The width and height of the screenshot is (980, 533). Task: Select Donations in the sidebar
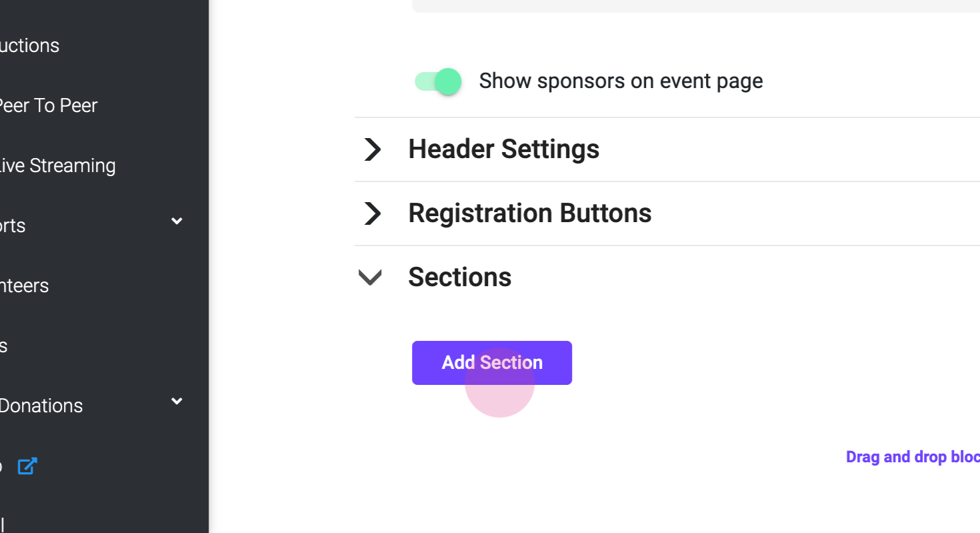tap(41, 406)
